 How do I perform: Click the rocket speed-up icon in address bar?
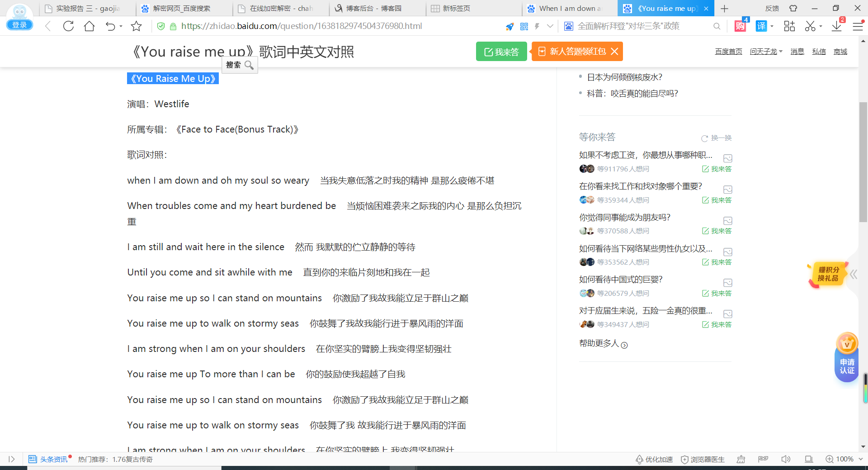pyautogui.click(x=509, y=26)
